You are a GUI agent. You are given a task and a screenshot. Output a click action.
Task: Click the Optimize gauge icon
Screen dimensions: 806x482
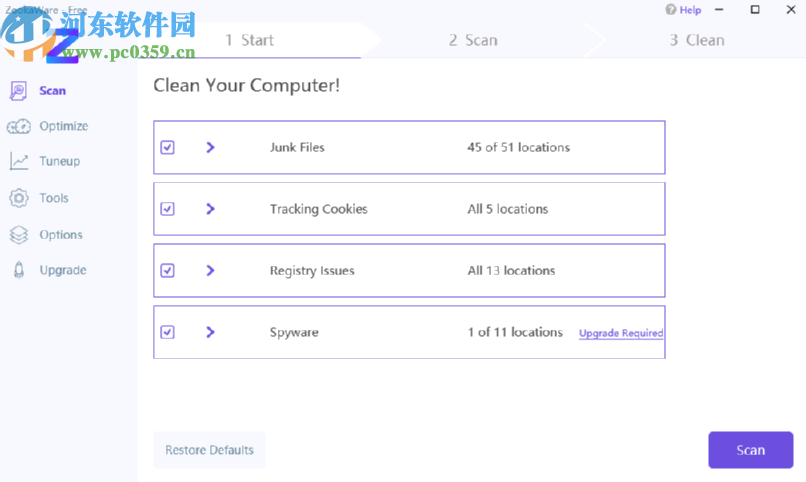click(x=19, y=126)
